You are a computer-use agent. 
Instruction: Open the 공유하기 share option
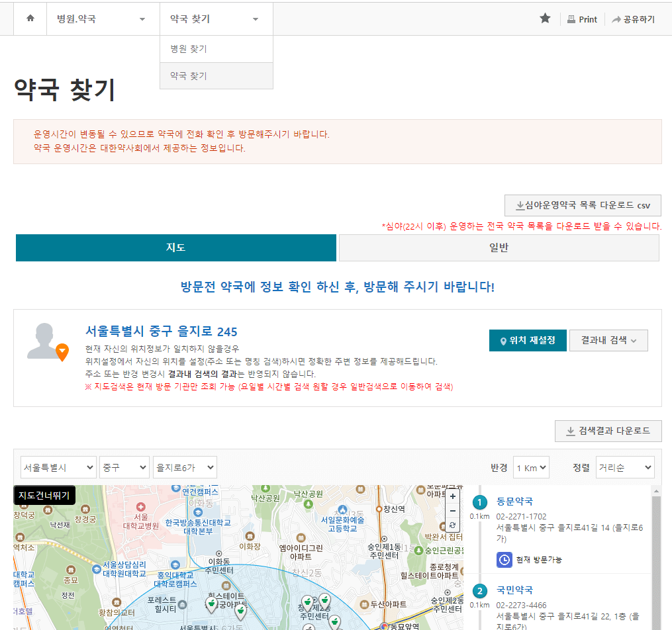[x=633, y=19]
